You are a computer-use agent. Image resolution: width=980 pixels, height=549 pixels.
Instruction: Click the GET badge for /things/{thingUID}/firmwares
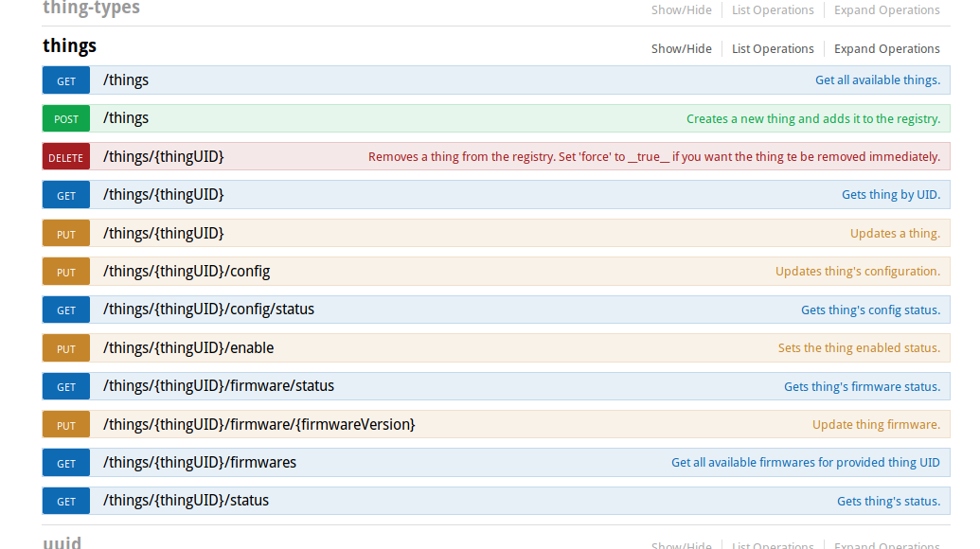pyautogui.click(x=66, y=463)
